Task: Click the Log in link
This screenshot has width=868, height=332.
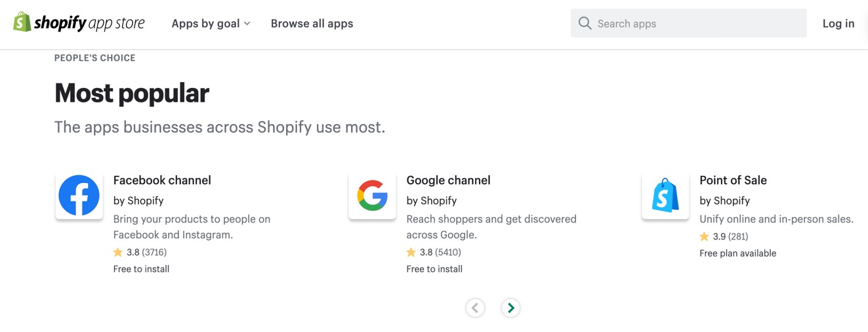Action: 838,24
